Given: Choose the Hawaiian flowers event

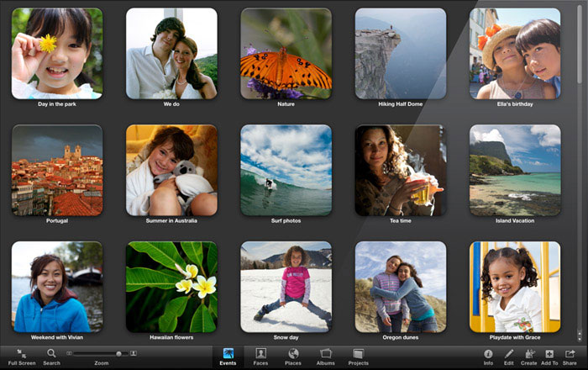Looking at the screenshot, I should [171, 287].
